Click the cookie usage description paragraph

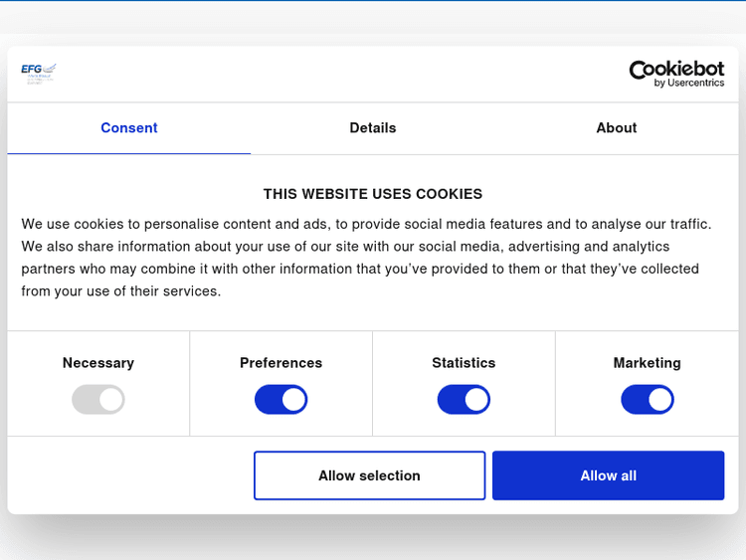click(368, 258)
